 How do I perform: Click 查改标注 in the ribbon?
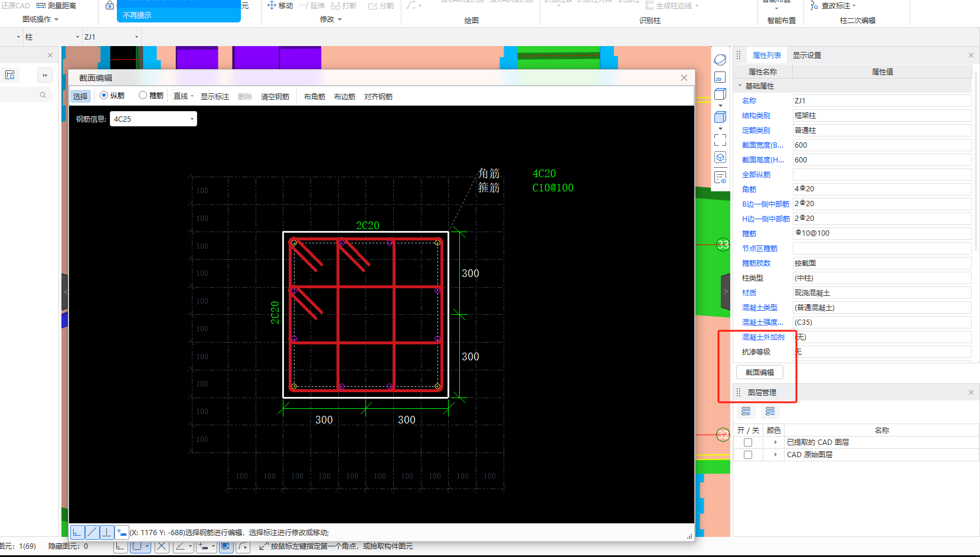(832, 5)
